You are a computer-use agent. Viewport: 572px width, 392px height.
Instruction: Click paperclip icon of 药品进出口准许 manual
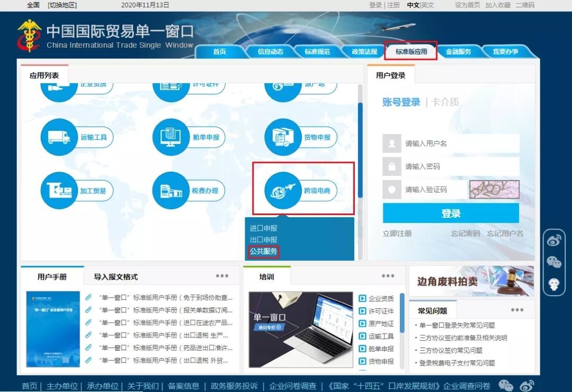(88, 348)
